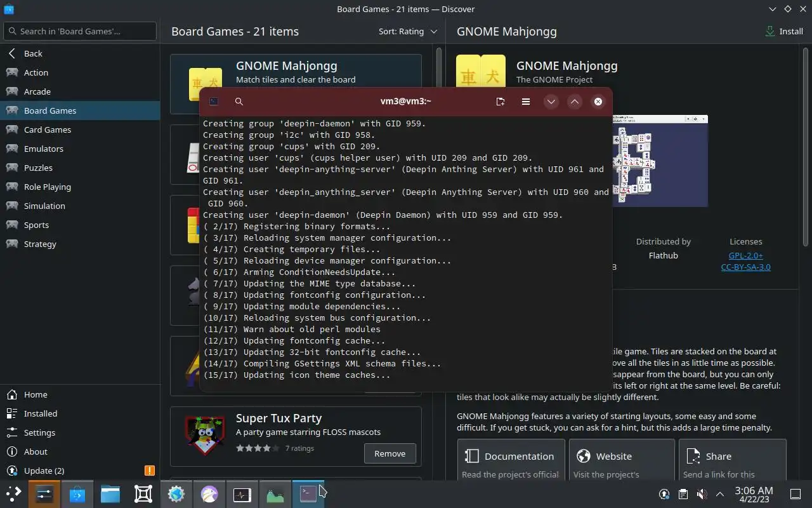Screen dimensions: 812x508
Task: Open the GPL-2.0+ license link
Action: click(x=745, y=255)
